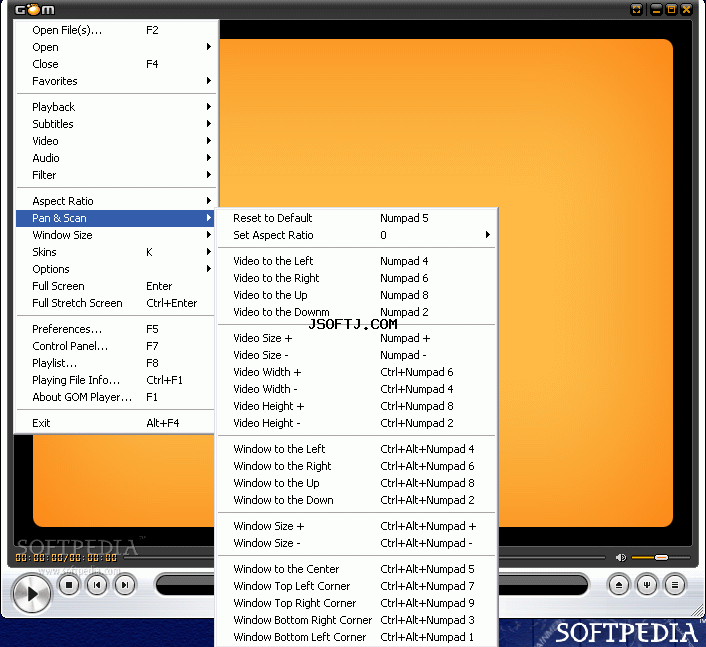Minimize the GOM player window
The height and width of the screenshot is (647, 706).
(x=656, y=9)
